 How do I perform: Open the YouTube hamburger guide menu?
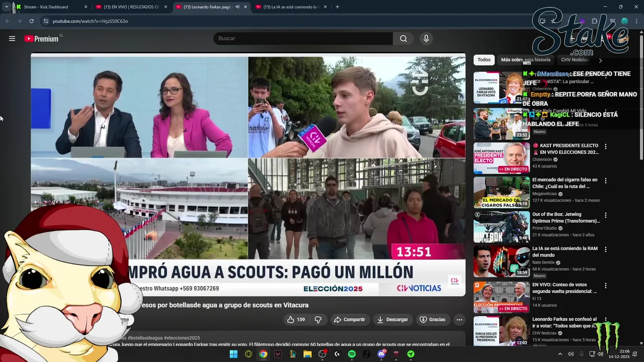(12, 38)
